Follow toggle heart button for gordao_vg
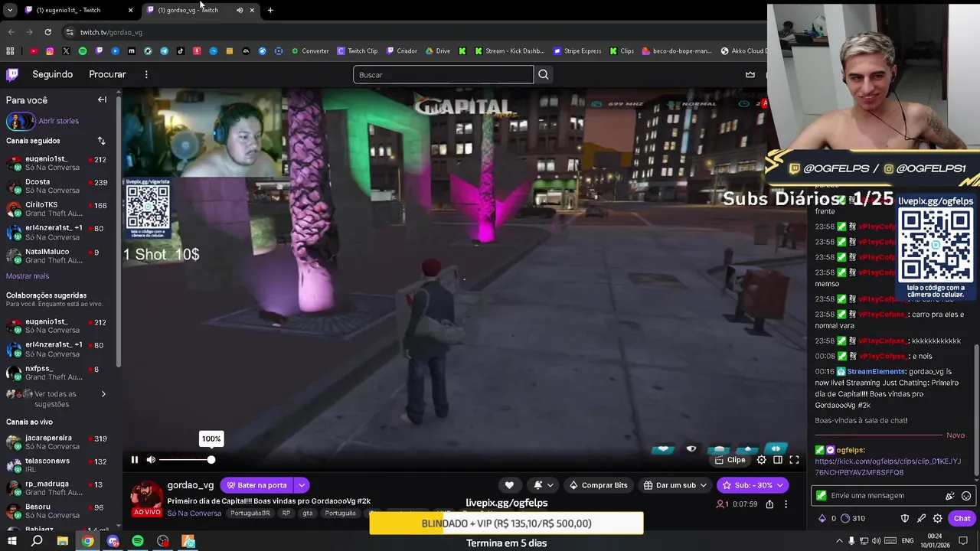The image size is (980, 551). pos(509,485)
